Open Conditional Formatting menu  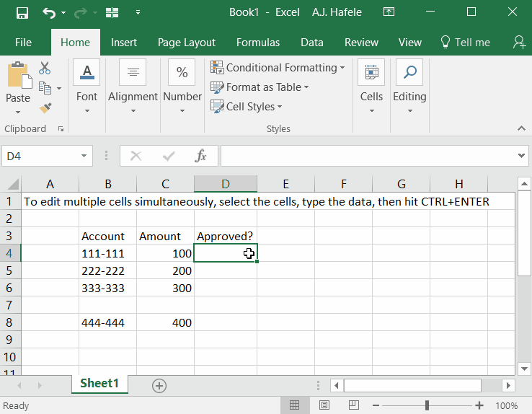coord(278,68)
